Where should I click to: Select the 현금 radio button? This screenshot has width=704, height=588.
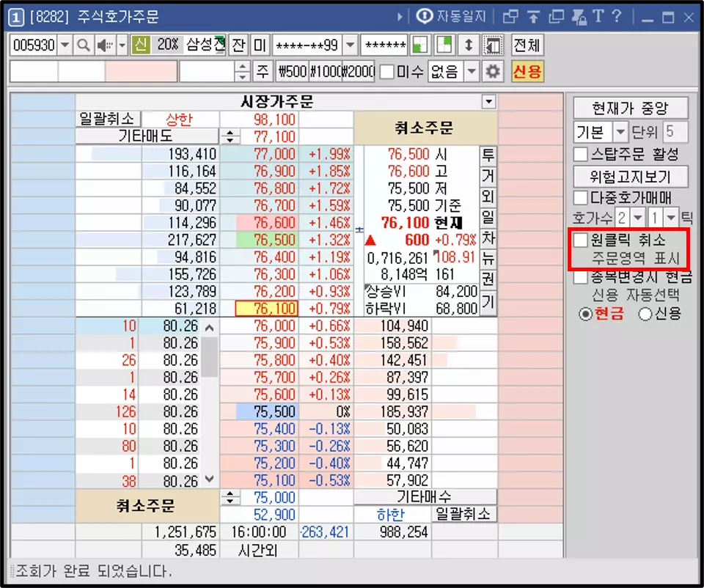pyautogui.click(x=585, y=314)
